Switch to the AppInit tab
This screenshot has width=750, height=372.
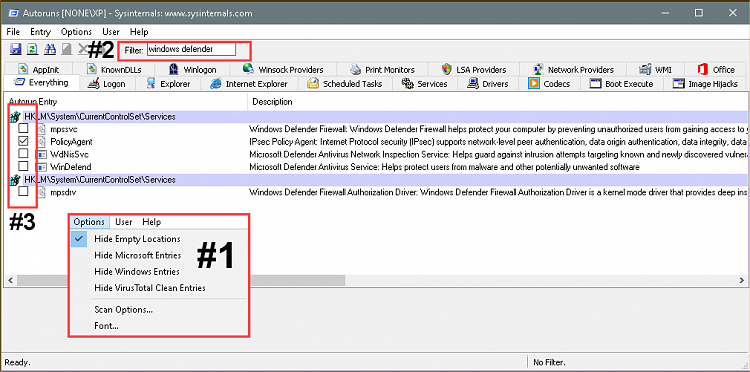pos(38,69)
